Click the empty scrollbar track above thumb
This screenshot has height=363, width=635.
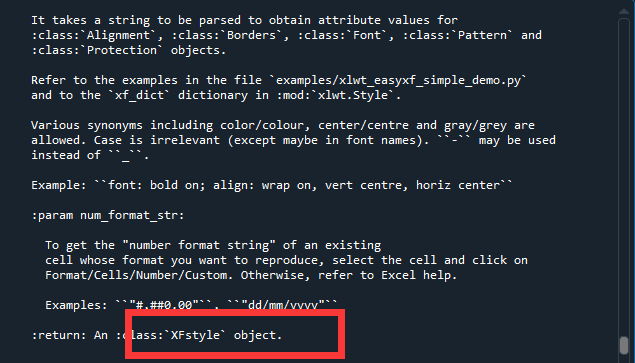[x=624, y=176]
